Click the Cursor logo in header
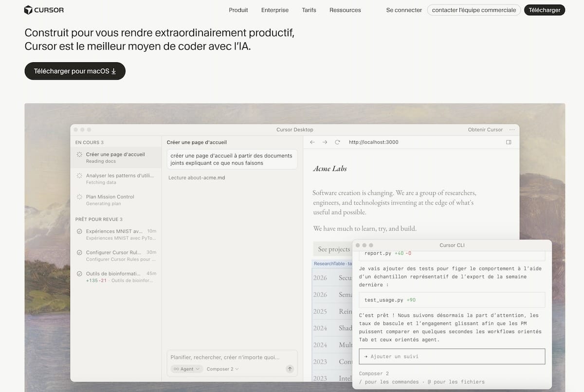Viewport: 584px width, 392px height. (x=44, y=10)
